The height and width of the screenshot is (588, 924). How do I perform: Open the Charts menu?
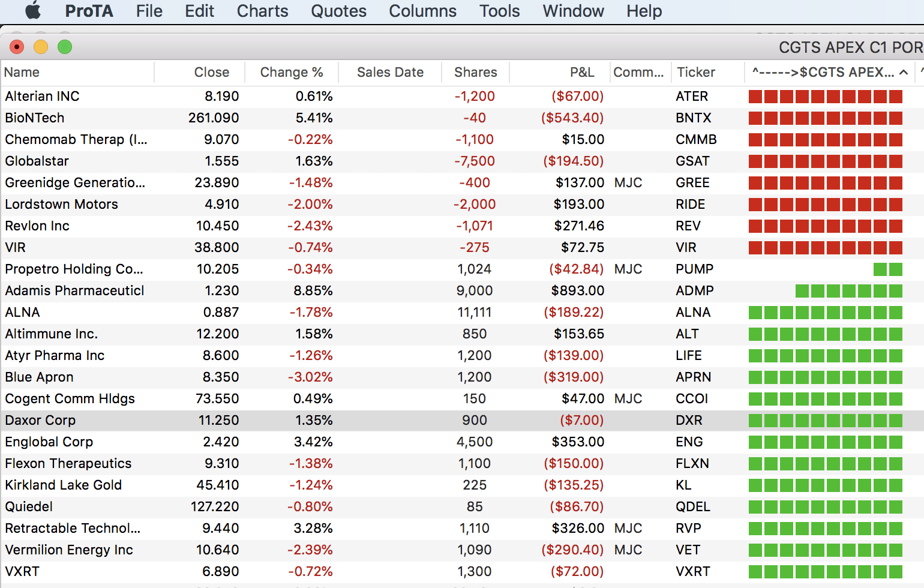coord(262,11)
